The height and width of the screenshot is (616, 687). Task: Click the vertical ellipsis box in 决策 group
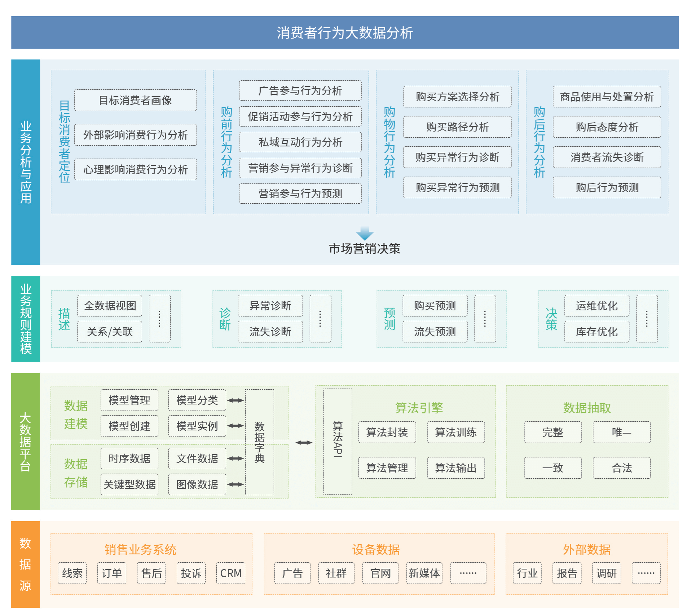coord(647,319)
